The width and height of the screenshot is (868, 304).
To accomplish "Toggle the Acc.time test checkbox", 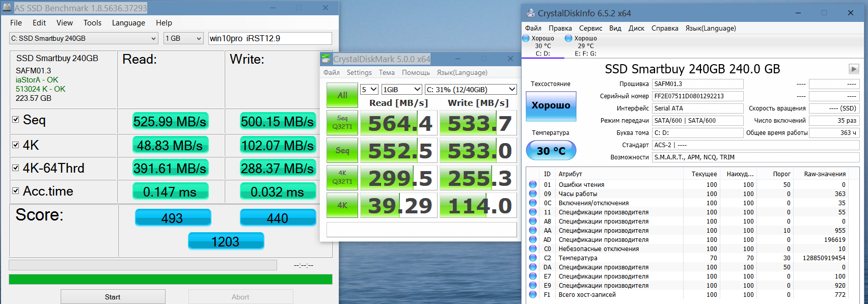I will pos(16,190).
